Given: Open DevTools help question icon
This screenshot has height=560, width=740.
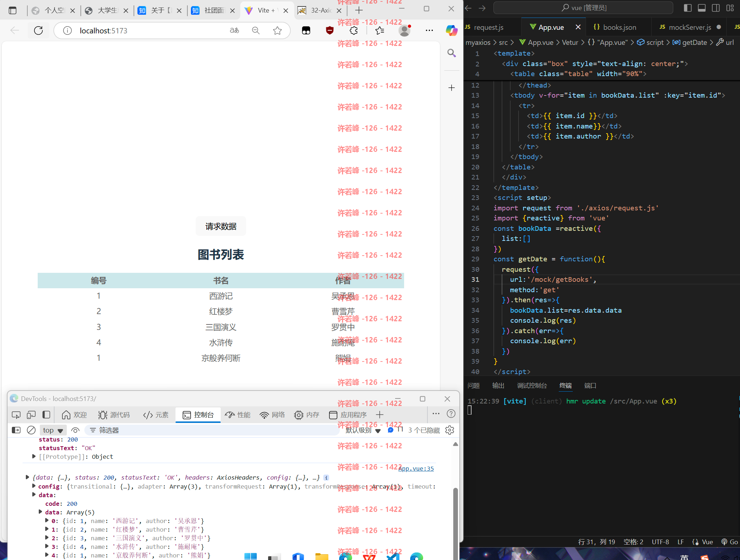Looking at the screenshot, I should 451,414.
